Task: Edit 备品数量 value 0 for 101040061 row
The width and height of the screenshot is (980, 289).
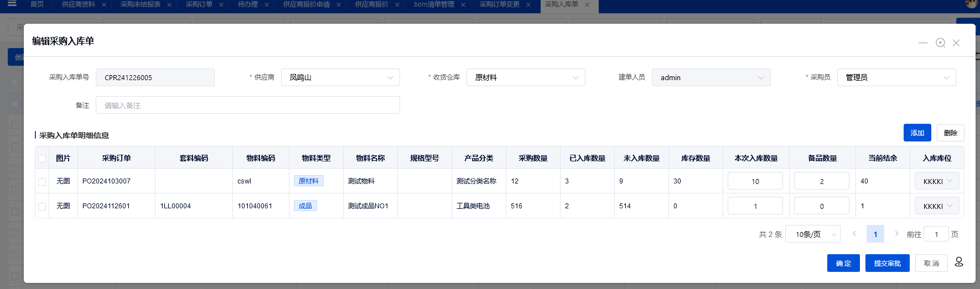Action: (x=822, y=206)
